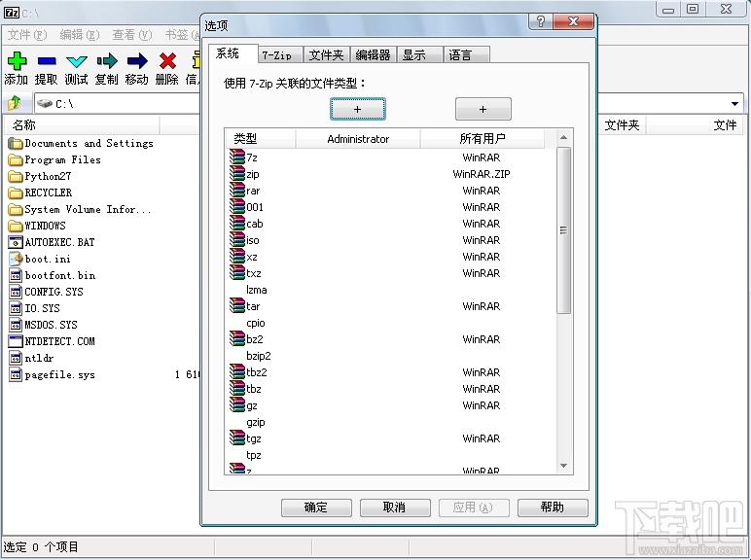Click the red Delete (删除) X icon
The image size is (751, 560).
pos(167,61)
